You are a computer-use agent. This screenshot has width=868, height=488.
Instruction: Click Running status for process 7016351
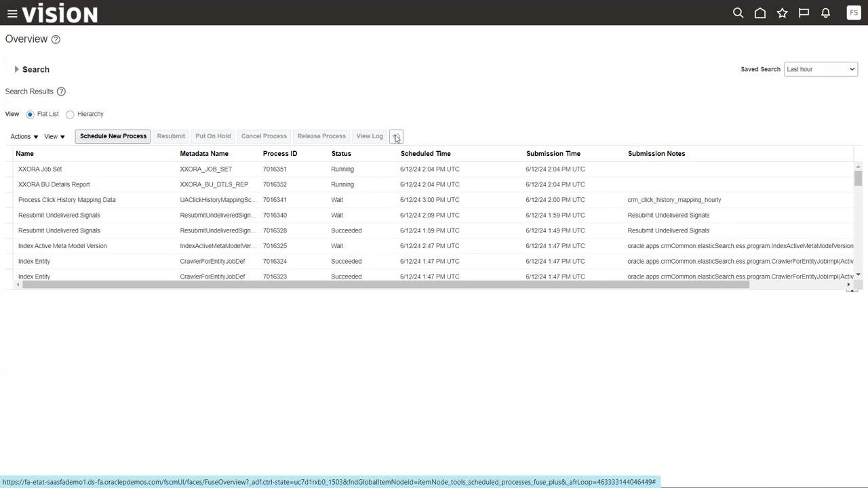(342, 169)
